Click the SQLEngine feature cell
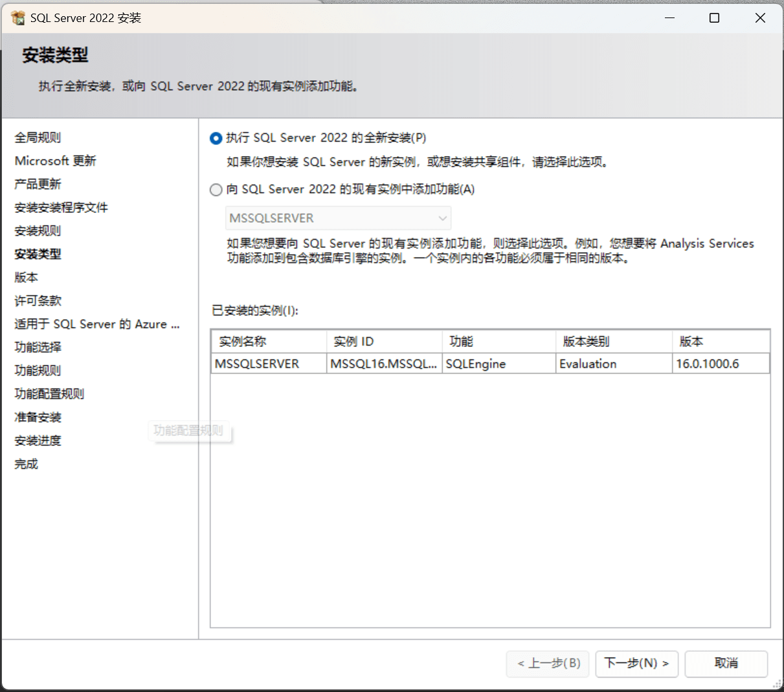 tap(499, 364)
